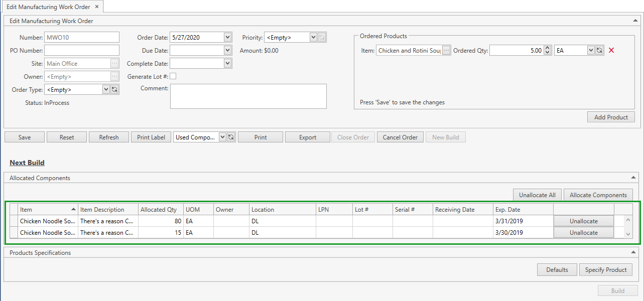Click in the PO Number field
Screen dimensions: 644x301
tap(82, 50)
